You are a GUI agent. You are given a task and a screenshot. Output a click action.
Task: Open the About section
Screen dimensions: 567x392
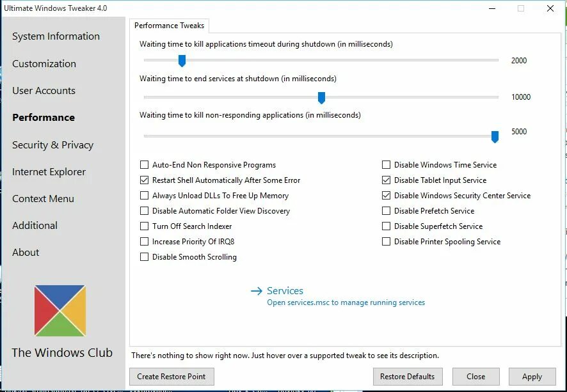click(x=26, y=252)
